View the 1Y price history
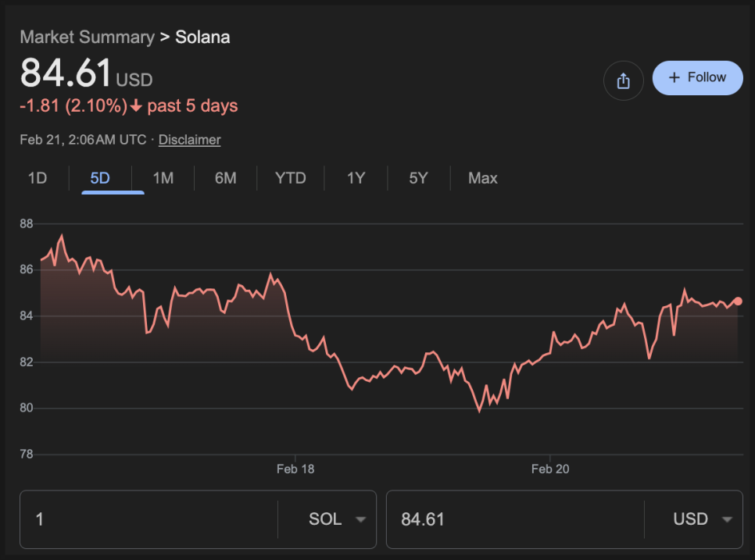Image resolution: width=755 pixels, height=560 pixels. click(356, 178)
